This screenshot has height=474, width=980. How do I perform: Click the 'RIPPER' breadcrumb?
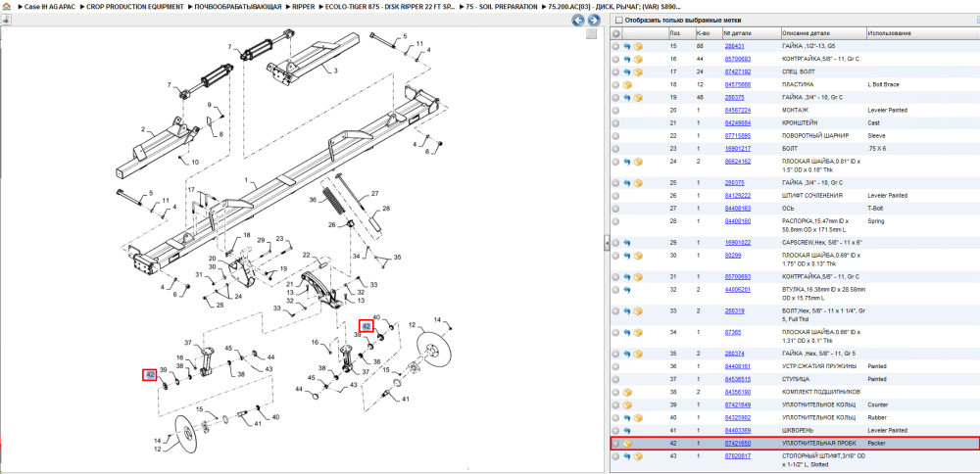tap(304, 6)
